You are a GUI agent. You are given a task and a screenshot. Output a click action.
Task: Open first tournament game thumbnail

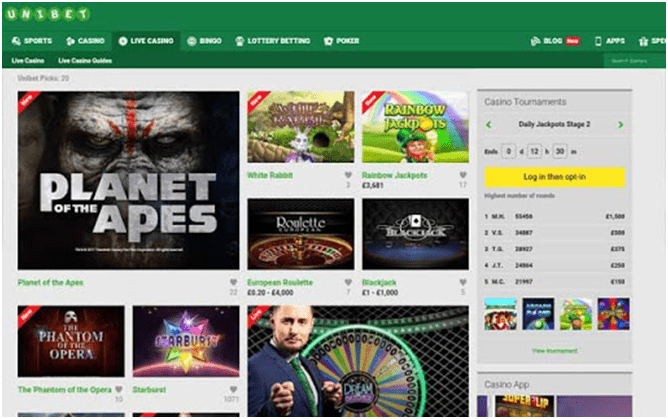[501, 314]
